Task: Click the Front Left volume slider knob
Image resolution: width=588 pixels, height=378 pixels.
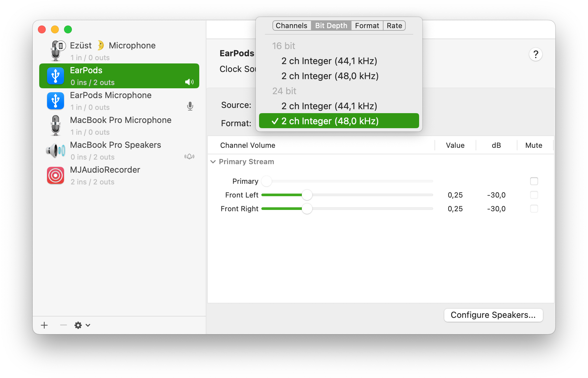Action: pyautogui.click(x=307, y=195)
